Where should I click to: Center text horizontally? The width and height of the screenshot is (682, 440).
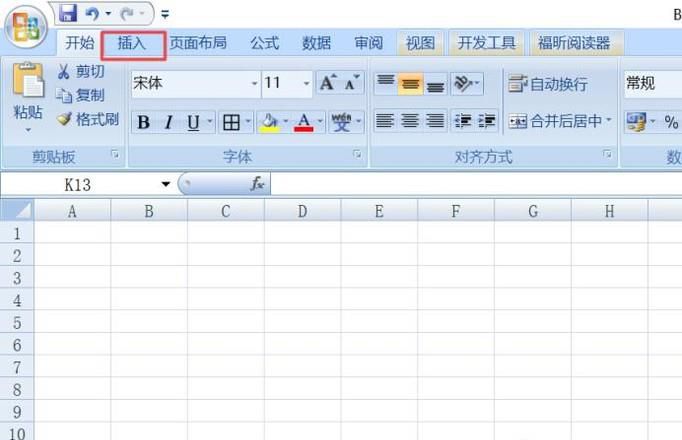coord(410,120)
